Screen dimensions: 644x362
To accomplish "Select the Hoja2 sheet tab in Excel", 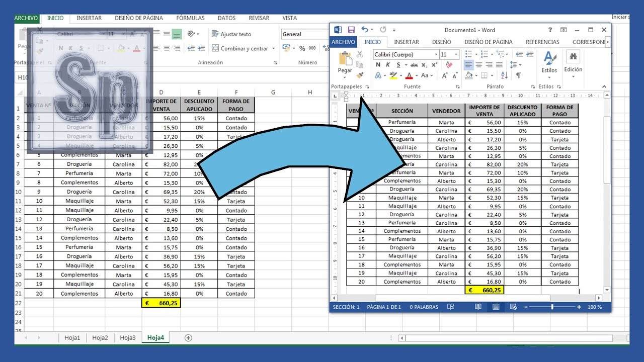I will [100, 338].
